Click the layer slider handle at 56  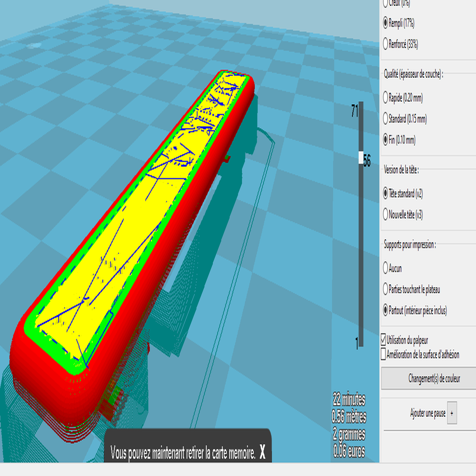[x=361, y=158]
